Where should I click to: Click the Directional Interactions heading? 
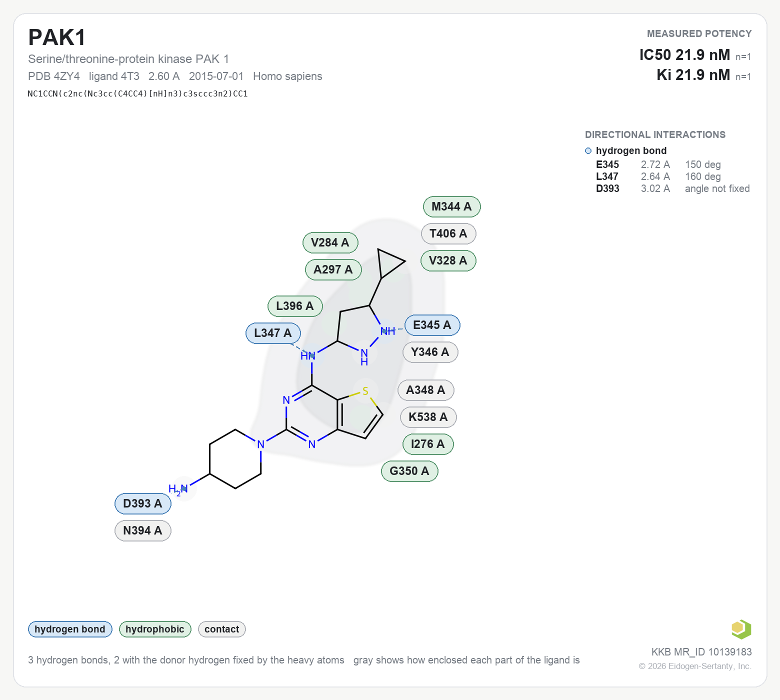(655, 134)
